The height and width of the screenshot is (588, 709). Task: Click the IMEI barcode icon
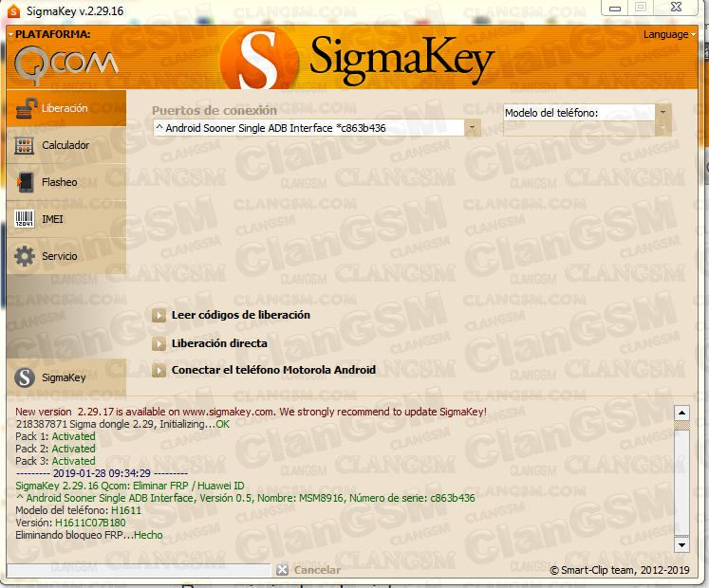click(x=25, y=219)
